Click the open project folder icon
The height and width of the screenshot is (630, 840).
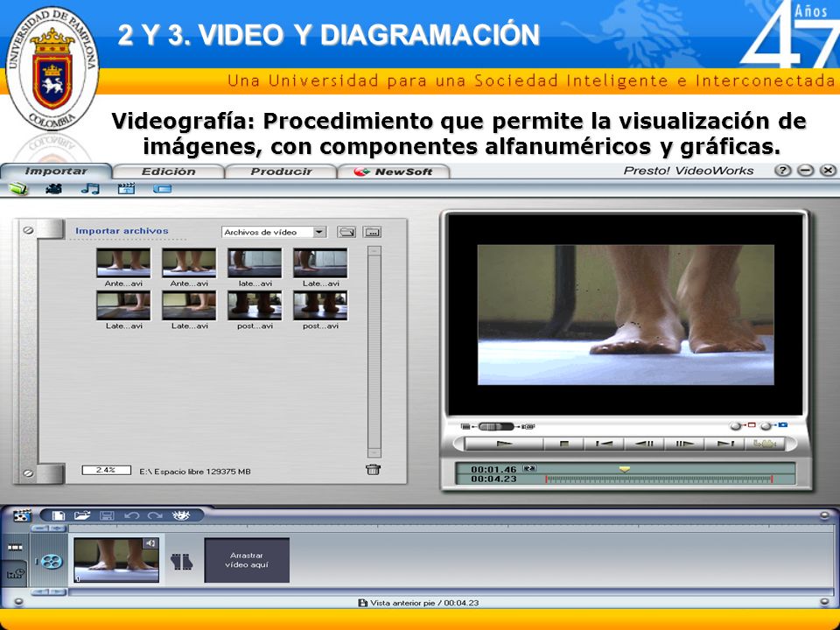click(x=82, y=515)
